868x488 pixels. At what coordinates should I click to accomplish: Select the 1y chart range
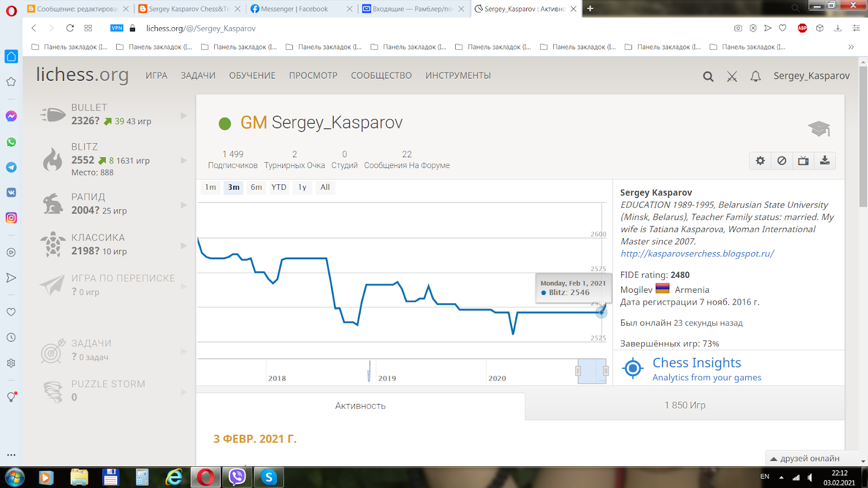302,187
